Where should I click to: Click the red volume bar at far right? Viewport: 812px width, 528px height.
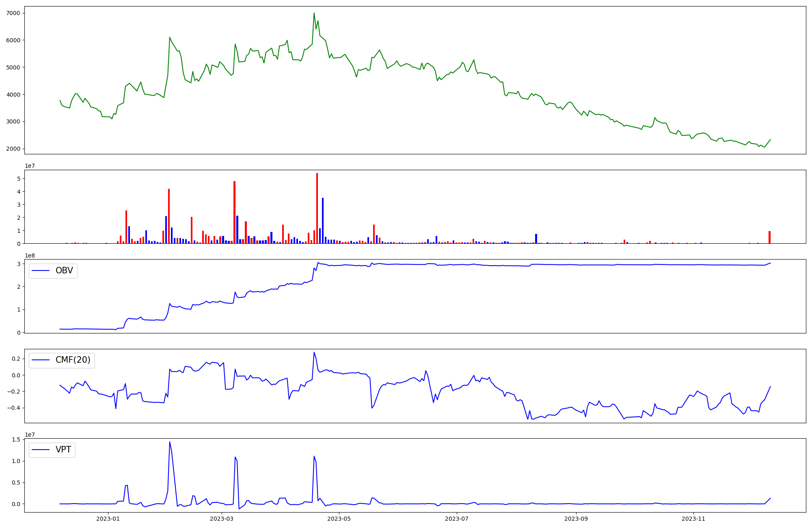(769, 237)
